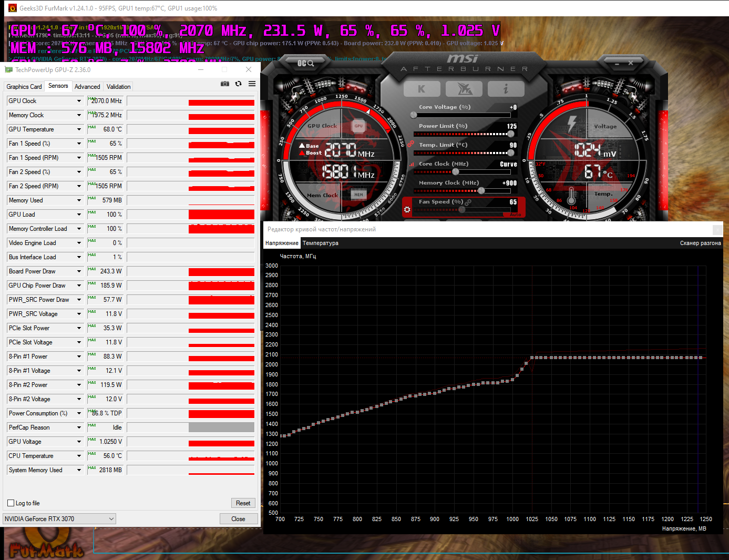Expand the Fan 1 Speed (RPM) dropdown
Viewport: 729px width, 560px height.
click(x=79, y=158)
